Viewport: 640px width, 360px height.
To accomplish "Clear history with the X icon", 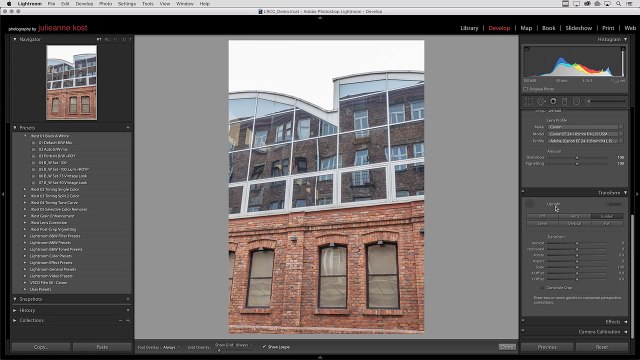I will (x=128, y=310).
